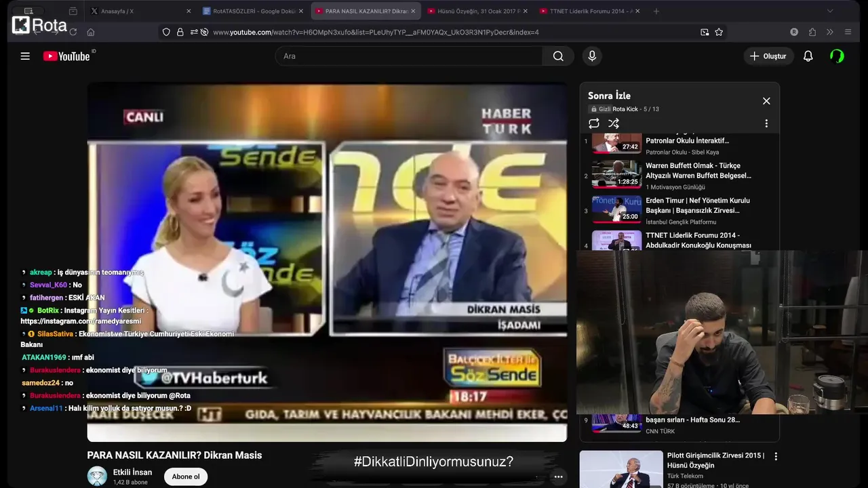Expand the list all tabs chevron
This screenshot has height=488, width=868.
point(829,12)
